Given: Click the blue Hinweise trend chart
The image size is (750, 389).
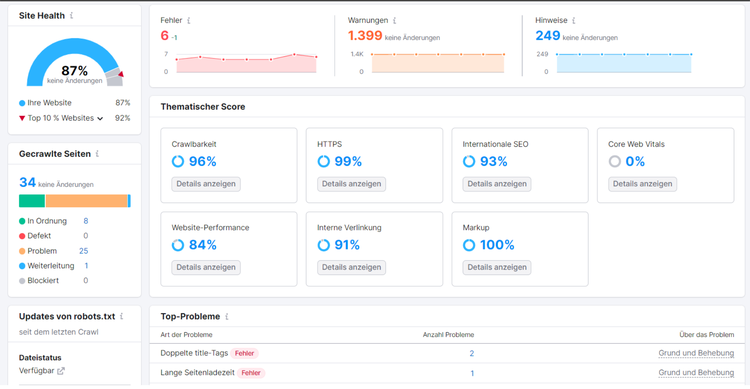Looking at the screenshot, I should tap(624, 63).
